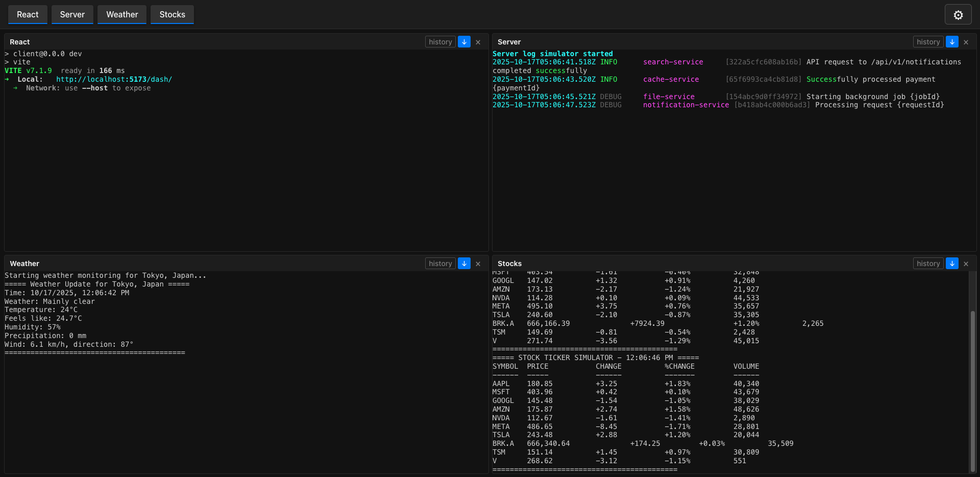Open the settings gear
Viewport: 980px width, 477px height.
[x=958, y=14]
